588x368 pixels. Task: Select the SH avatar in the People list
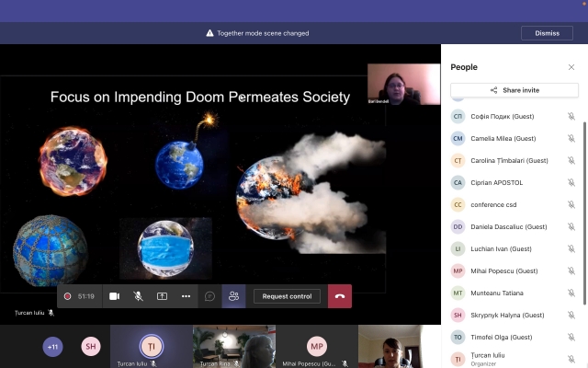coord(458,315)
